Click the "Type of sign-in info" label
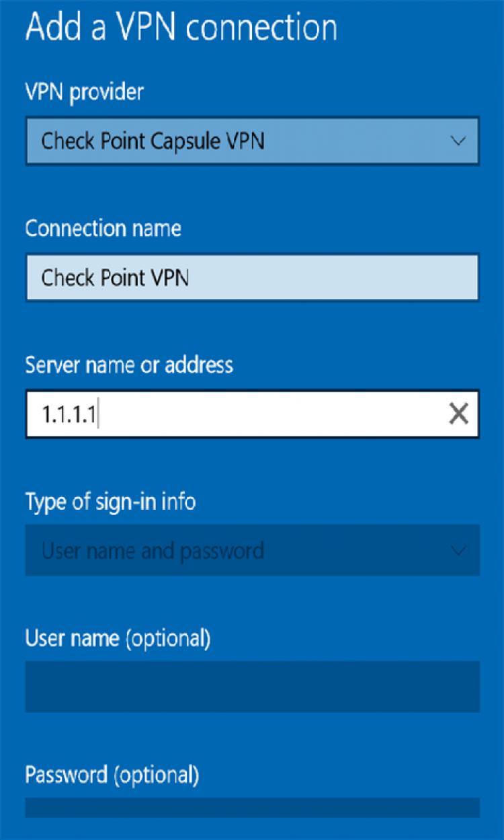Image resolution: width=504 pixels, height=840 pixels. click(110, 502)
